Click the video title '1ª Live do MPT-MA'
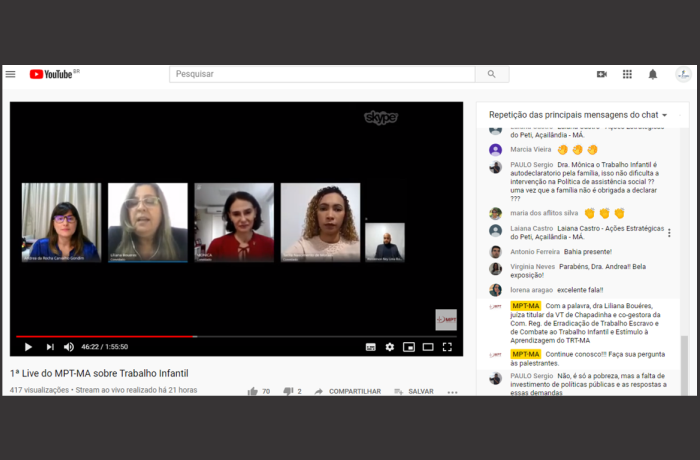The height and width of the screenshot is (460, 700). [99, 373]
